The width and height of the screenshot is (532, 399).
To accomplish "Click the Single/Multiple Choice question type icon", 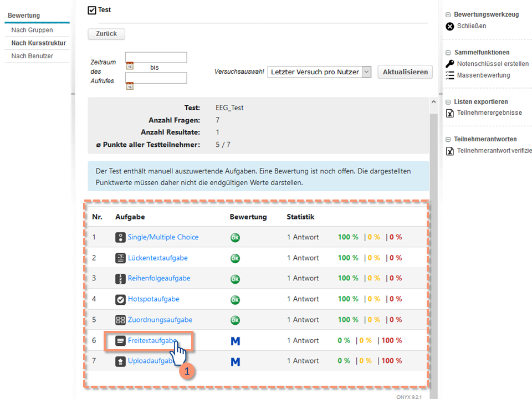I will pos(121,237).
